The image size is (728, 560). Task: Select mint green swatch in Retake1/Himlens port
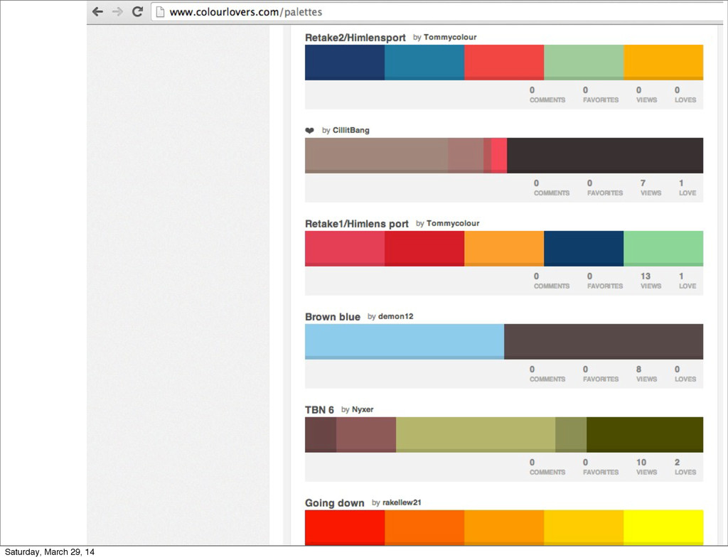[663, 249]
